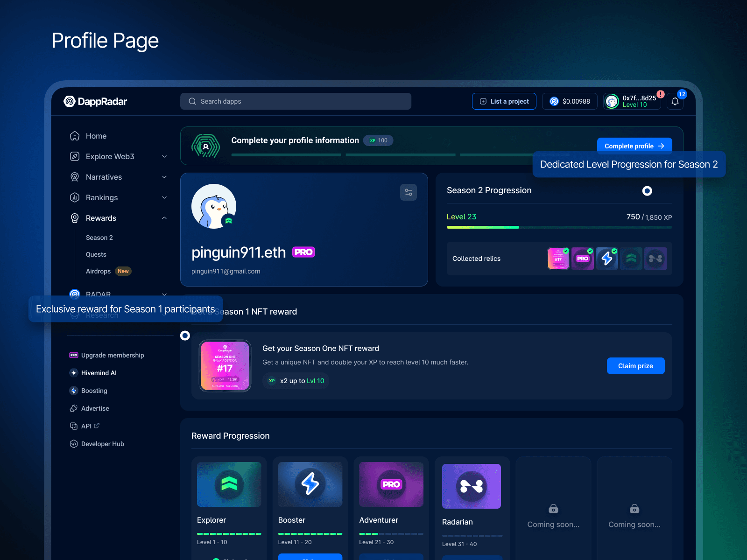Open notifications bell icon
The width and height of the screenshot is (747, 560).
(675, 101)
